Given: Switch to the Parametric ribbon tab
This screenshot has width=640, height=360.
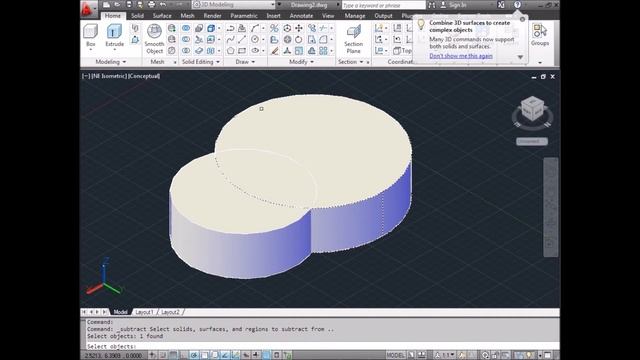Looking at the screenshot, I should coord(244,16).
